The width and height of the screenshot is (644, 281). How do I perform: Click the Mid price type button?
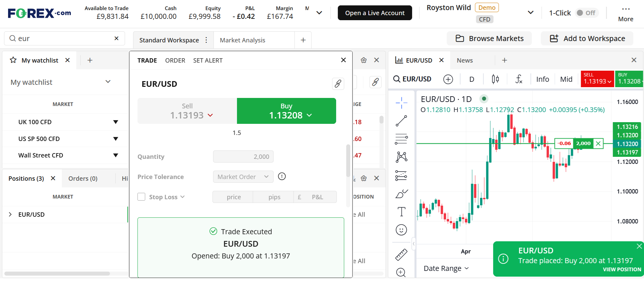pos(566,79)
